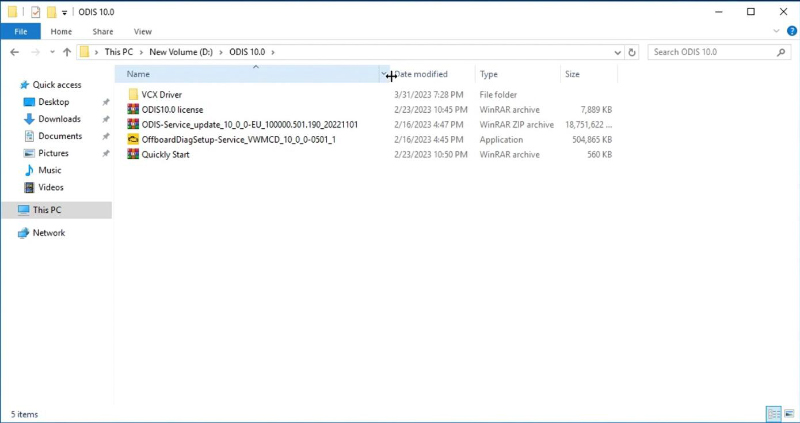800x423 pixels.
Task: Select 'ODIS-Service_update_10_0_0-EU_100000.501.190_20221101' file name
Action: coord(249,125)
